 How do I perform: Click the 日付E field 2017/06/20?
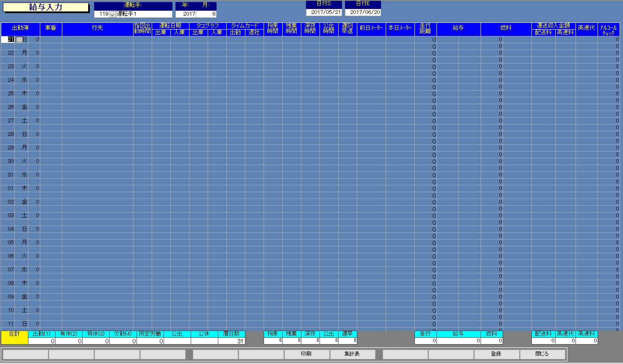[363, 12]
